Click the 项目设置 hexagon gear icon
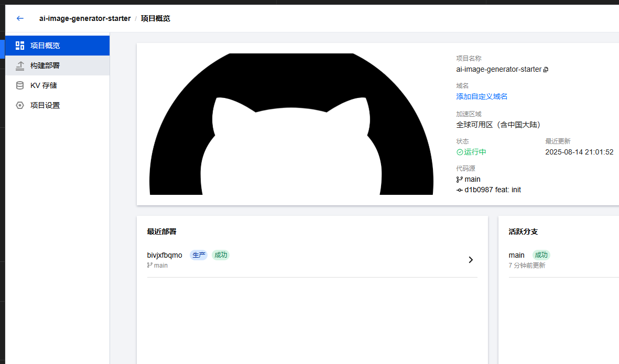This screenshot has width=619, height=364. (x=20, y=105)
